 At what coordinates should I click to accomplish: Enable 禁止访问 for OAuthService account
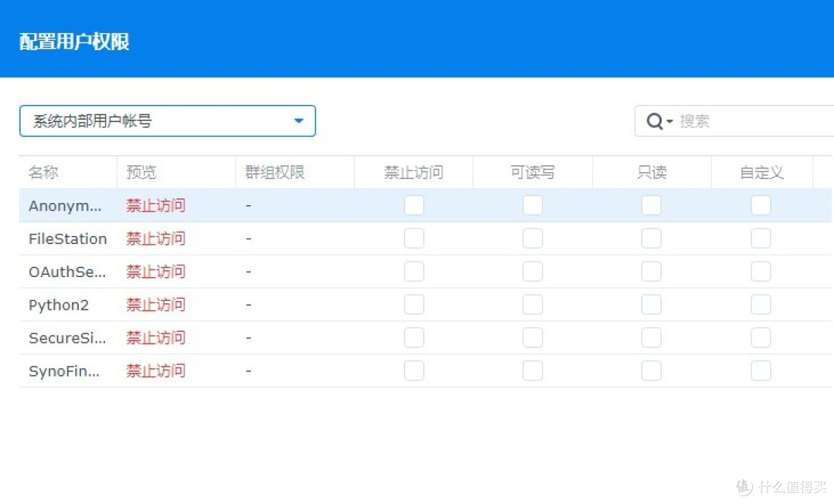coord(414,272)
